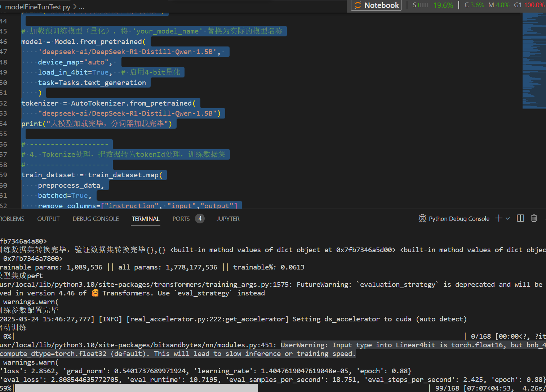Click the Notebook button in the top bar
The height and width of the screenshot is (392, 546).
coord(376,5)
